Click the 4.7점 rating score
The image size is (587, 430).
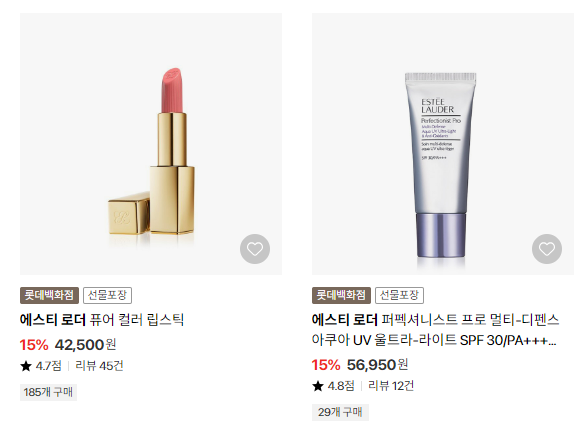pyautogui.click(x=48, y=366)
